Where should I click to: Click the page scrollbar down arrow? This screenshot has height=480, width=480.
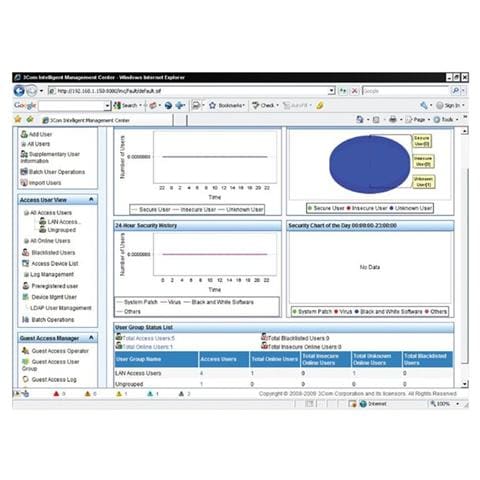point(465,384)
